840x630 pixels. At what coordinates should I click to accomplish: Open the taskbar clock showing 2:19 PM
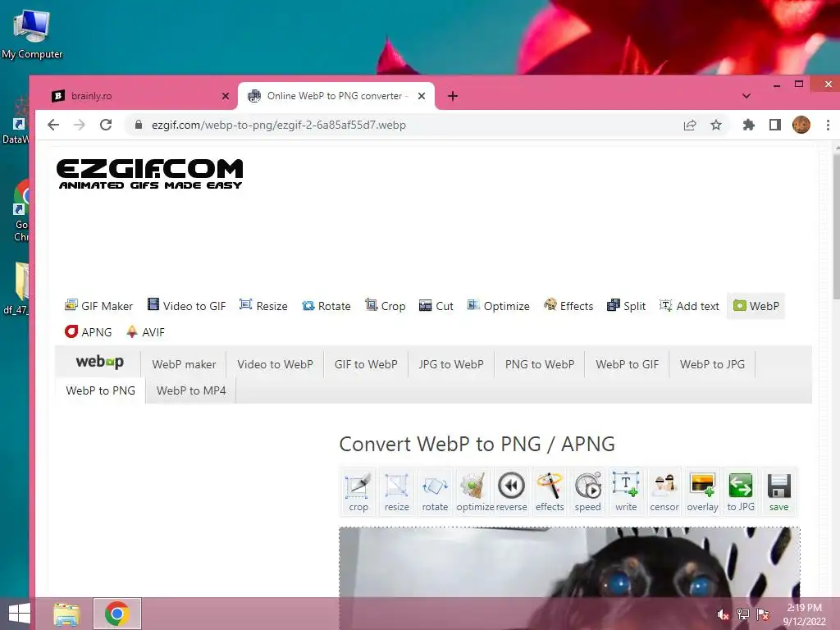[804, 614]
